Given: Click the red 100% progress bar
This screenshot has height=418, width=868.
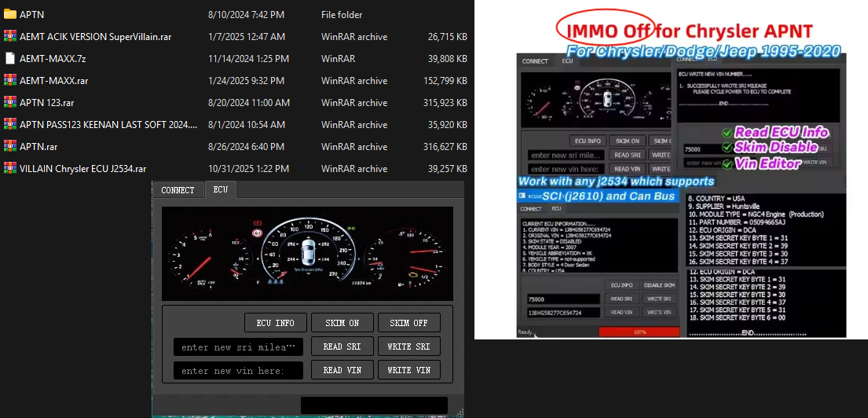Looking at the screenshot, I should pos(639,332).
